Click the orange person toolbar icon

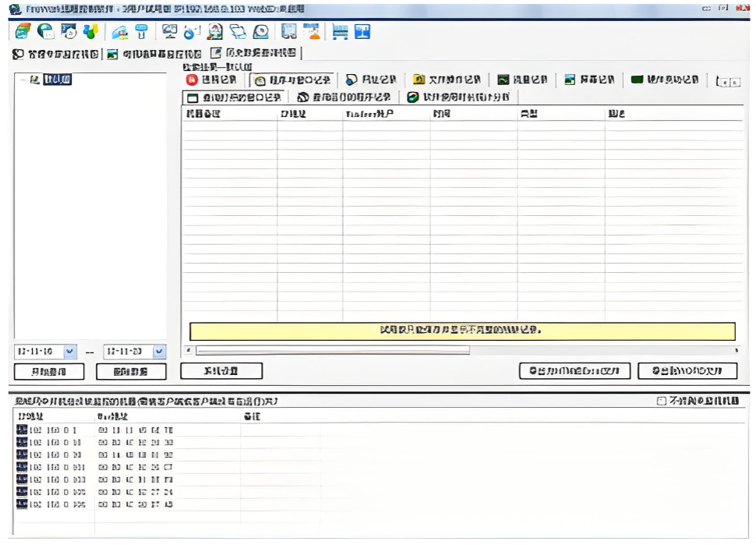pos(311,31)
